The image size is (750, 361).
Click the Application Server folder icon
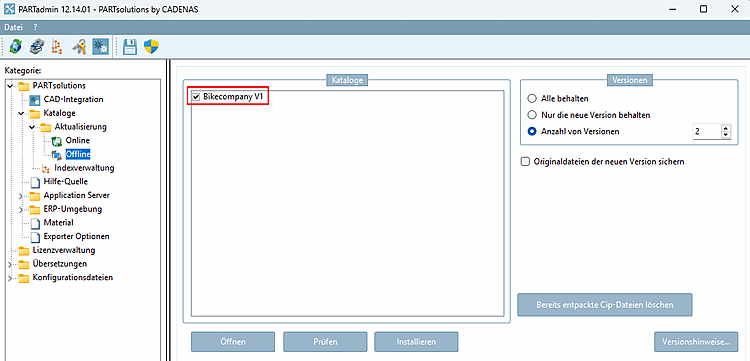tap(35, 196)
